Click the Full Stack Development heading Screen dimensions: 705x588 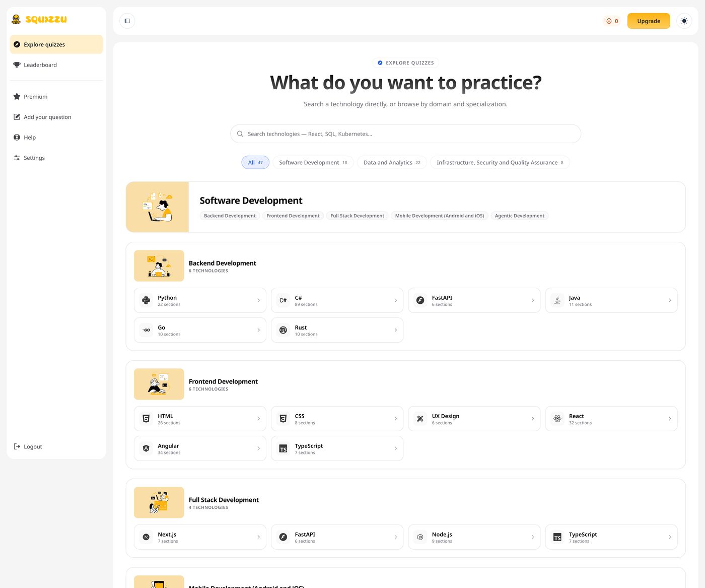pos(224,500)
